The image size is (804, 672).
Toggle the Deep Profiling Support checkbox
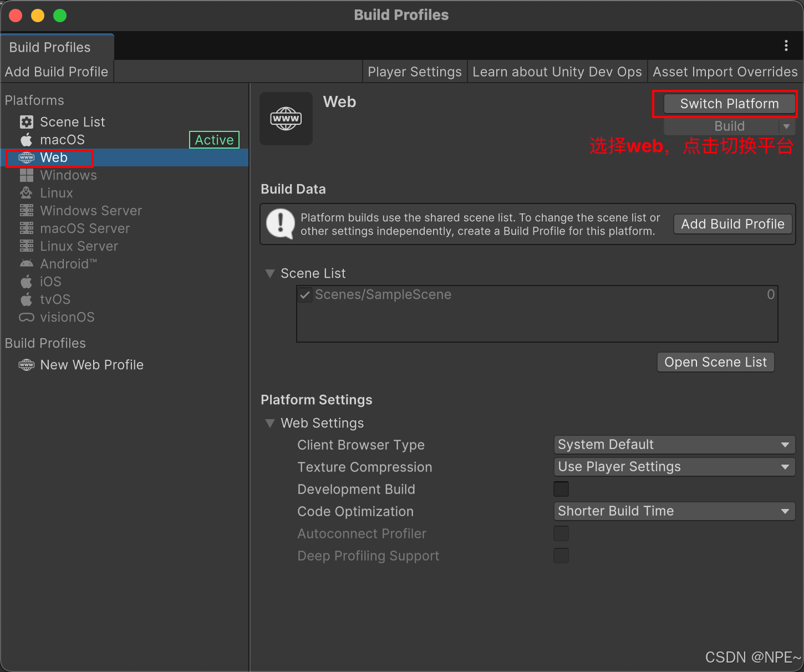pyautogui.click(x=561, y=556)
